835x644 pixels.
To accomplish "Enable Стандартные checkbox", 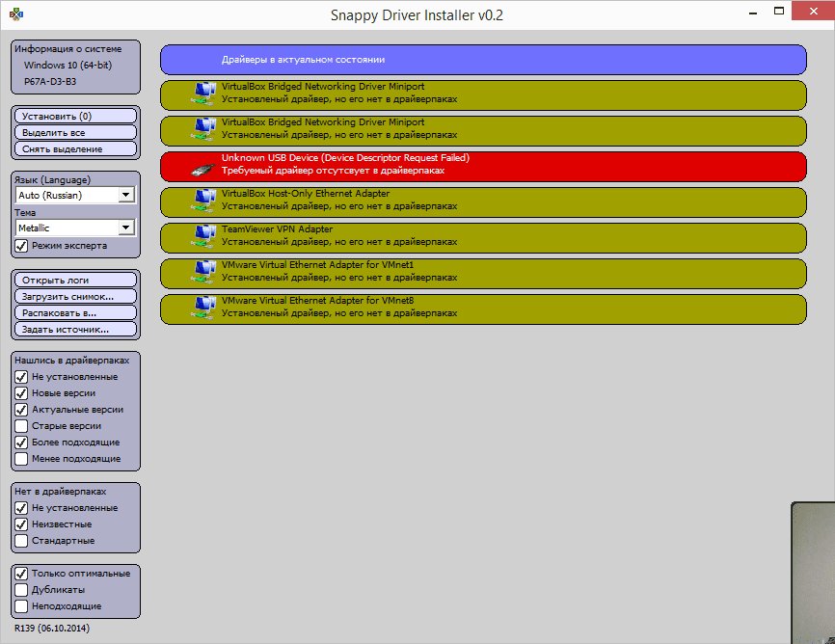I will click(21, 541).
